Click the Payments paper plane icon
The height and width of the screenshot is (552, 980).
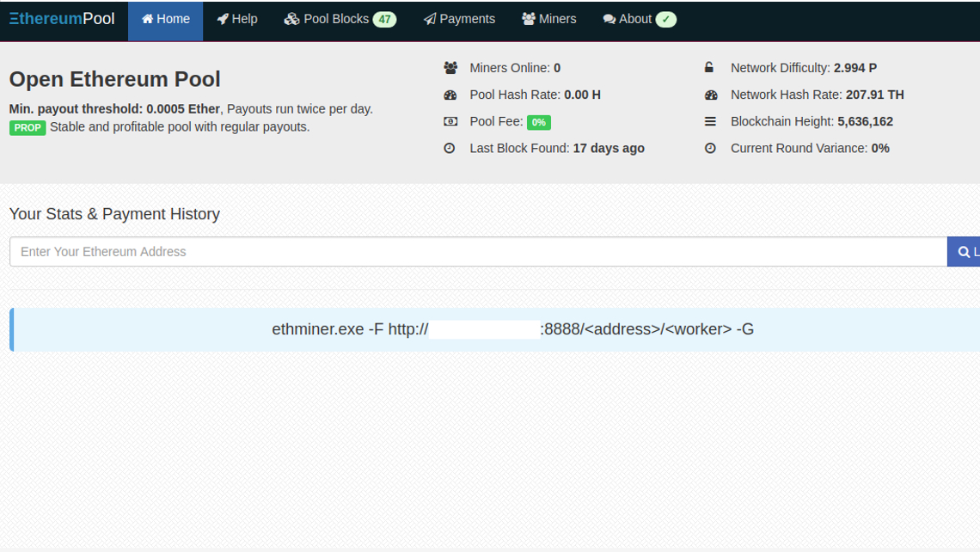point(430,20)
